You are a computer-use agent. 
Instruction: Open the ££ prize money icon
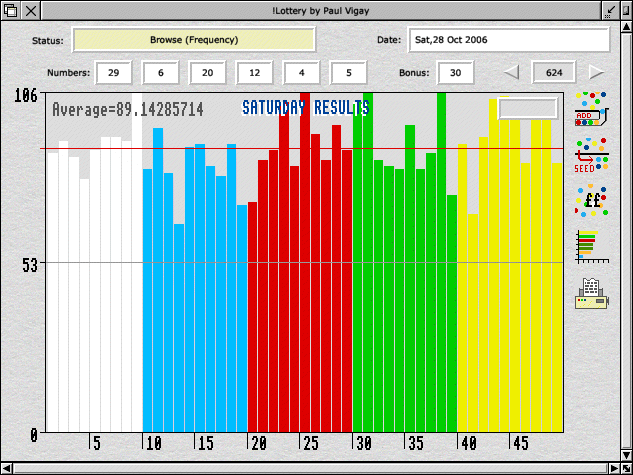coord(591,200)
